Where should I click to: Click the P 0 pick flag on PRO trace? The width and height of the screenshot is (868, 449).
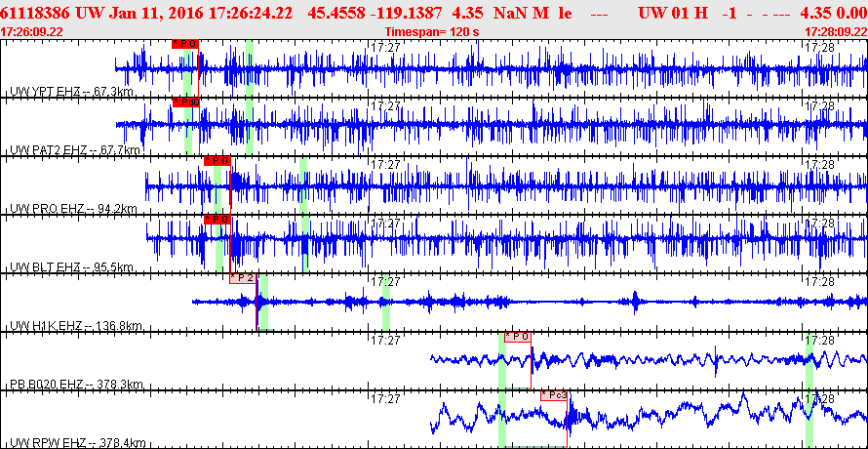[217, 161]
